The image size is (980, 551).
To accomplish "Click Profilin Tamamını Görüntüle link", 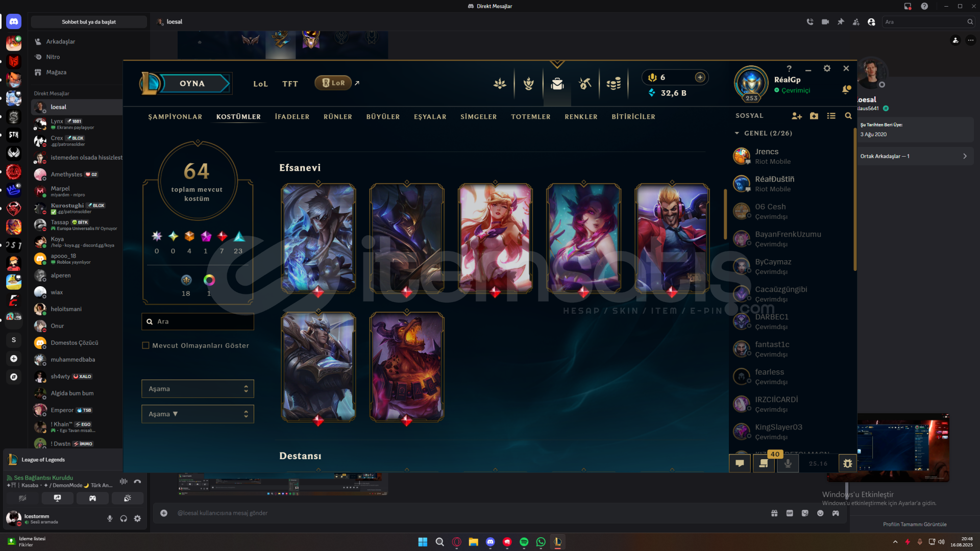I will tap(915, 524).
